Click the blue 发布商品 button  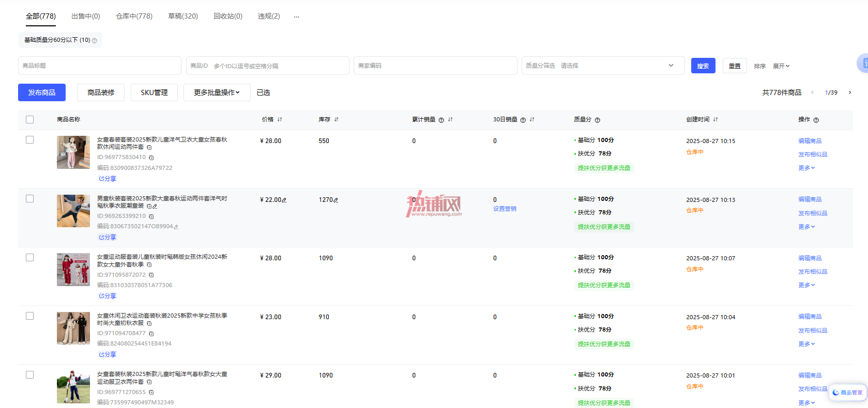(42, 92)
